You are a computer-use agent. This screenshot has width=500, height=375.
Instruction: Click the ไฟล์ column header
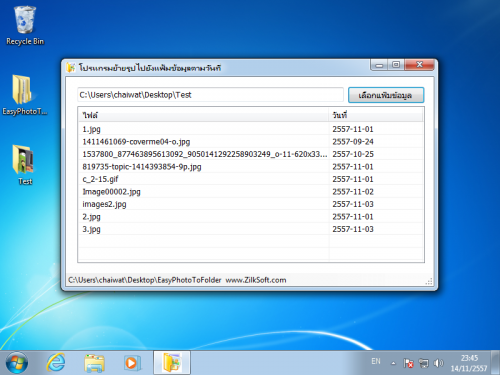point(203,115)
